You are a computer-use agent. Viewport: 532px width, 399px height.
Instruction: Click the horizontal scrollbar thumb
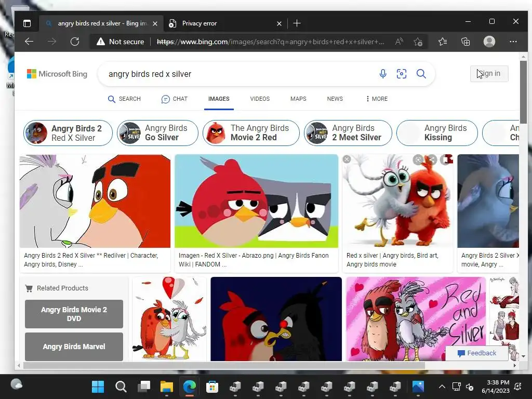pos(224,365)
